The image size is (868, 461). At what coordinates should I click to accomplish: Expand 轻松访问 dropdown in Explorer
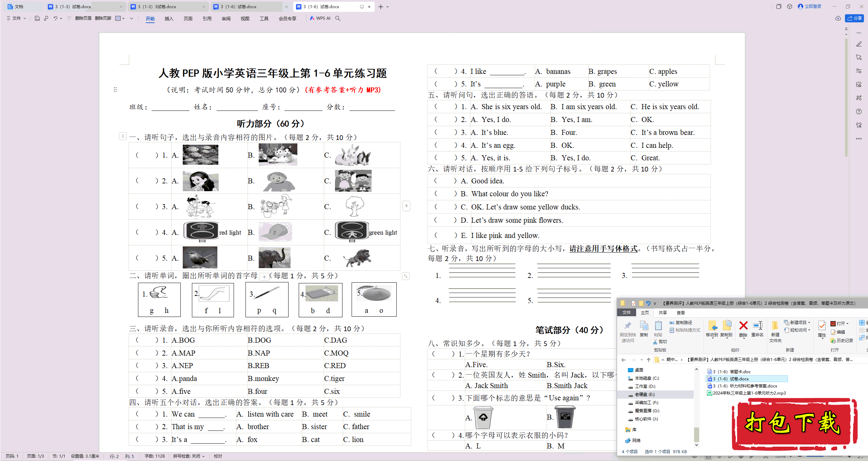pyautogui.click(x=809, y=330)
